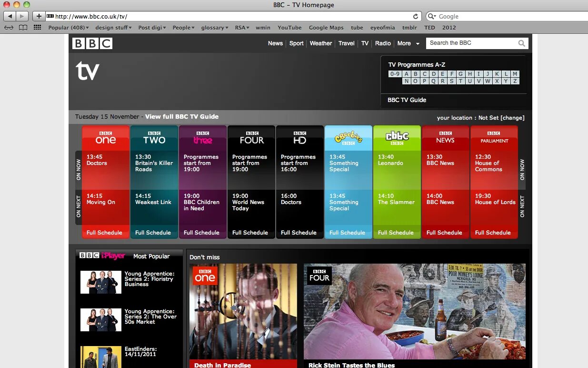Open Young Apprentice Floristry Business thumbnail
The height and width of the screenshot is (368, 588).
101,282
